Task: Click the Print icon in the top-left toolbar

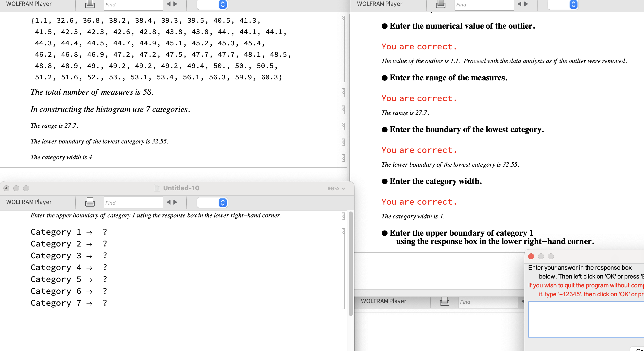Action: pos(89,4)
